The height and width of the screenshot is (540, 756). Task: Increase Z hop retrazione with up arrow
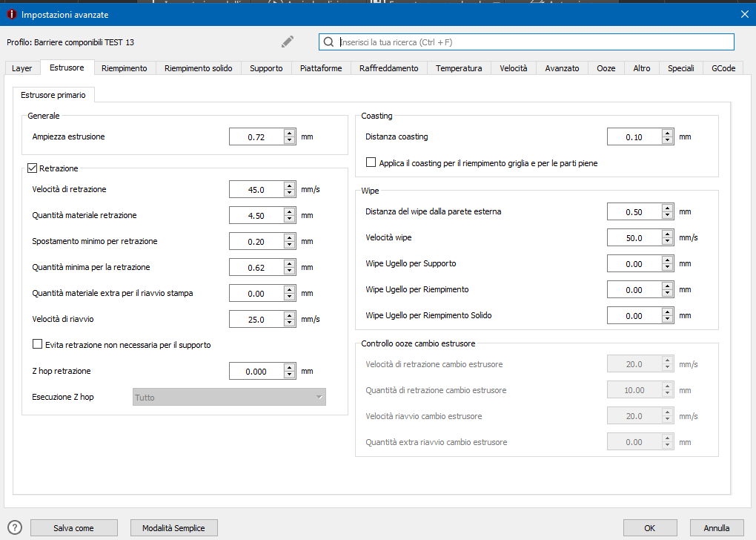coord(290,368)
